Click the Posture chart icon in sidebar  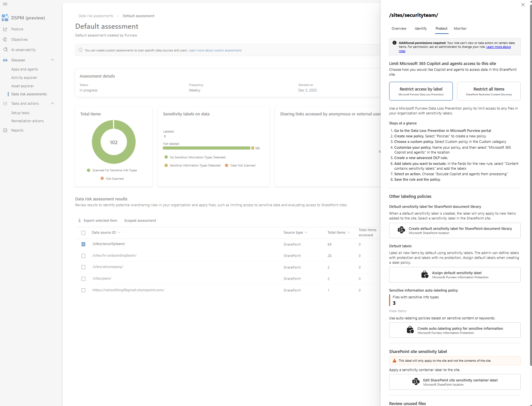5,29
